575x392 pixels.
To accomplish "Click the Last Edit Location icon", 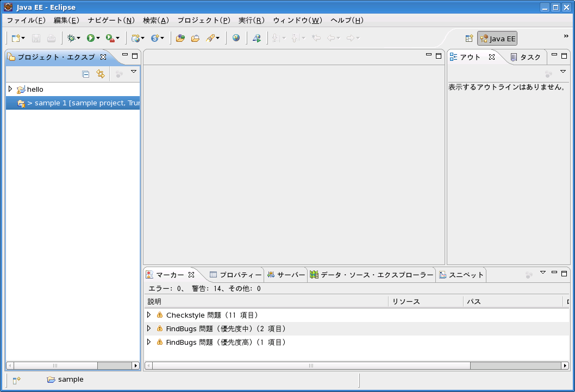I will pos(316,38).
